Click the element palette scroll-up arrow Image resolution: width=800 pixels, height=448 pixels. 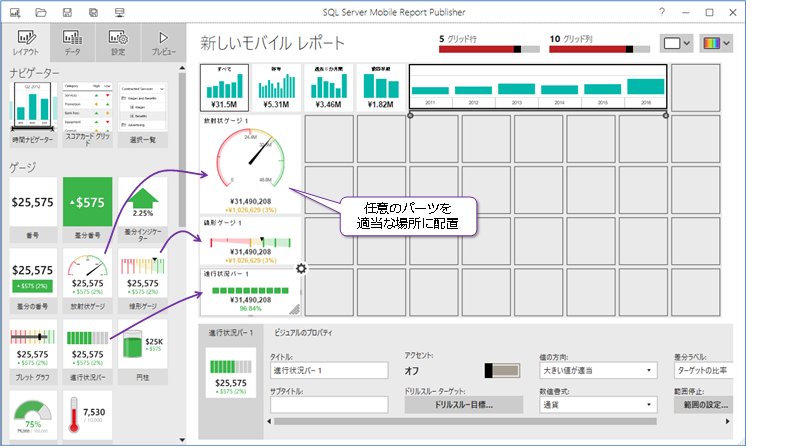[x=182, y=68]
